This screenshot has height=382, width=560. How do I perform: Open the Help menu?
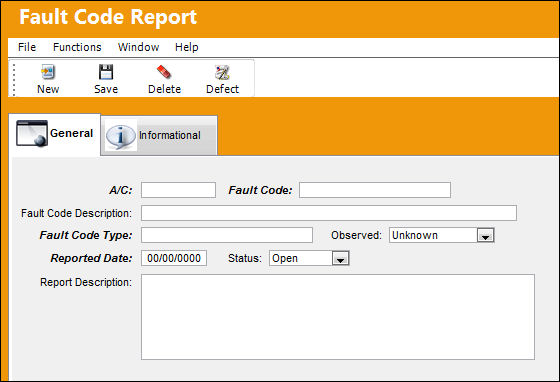click(186, 47)
